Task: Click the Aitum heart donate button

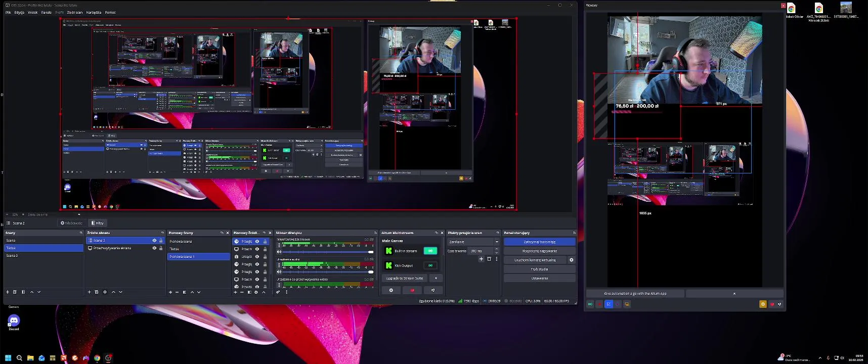Action: tap(412, 290)
